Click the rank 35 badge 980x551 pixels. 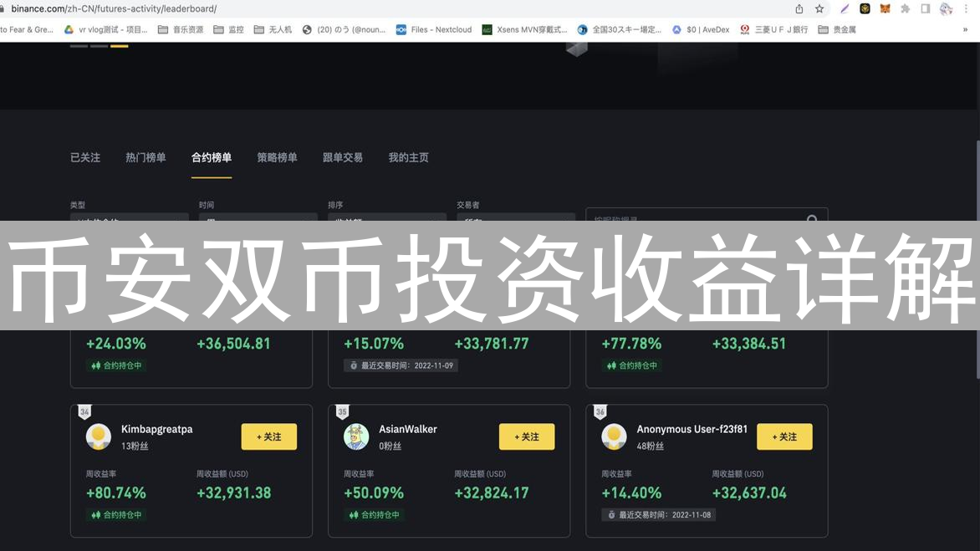(x=342, y=411)
